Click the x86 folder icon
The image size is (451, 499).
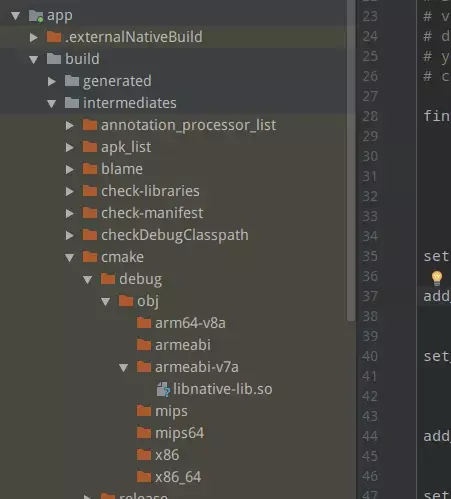(144, 455)
